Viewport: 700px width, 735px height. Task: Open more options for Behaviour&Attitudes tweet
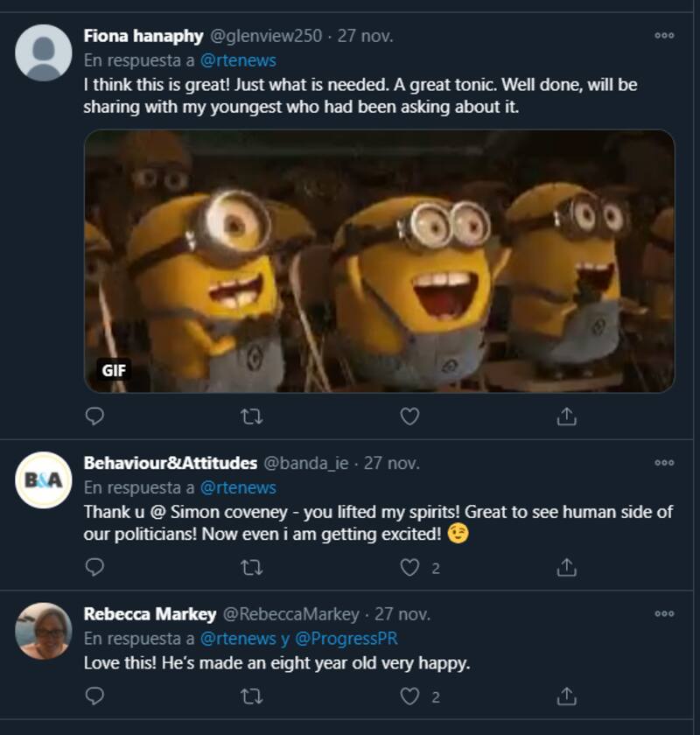click(x=664, y=463)
